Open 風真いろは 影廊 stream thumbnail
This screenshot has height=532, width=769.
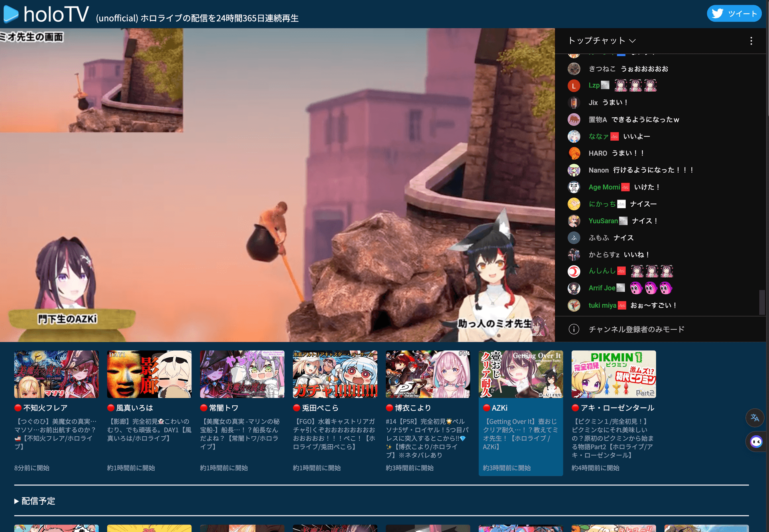(x=149, y=374)
